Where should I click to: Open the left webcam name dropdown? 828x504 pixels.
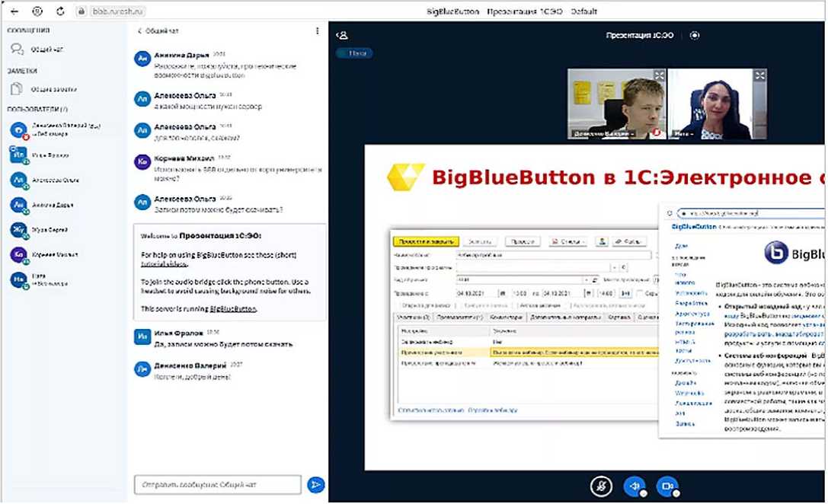click(604, 133)
